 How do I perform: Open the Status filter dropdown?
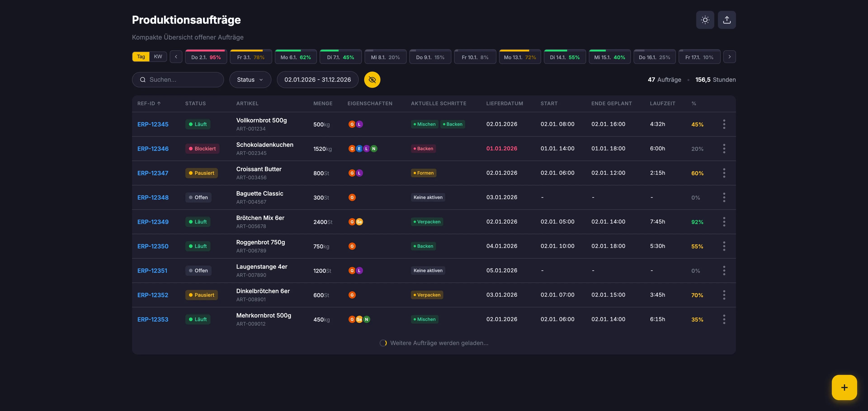click(x=250, y=80)
